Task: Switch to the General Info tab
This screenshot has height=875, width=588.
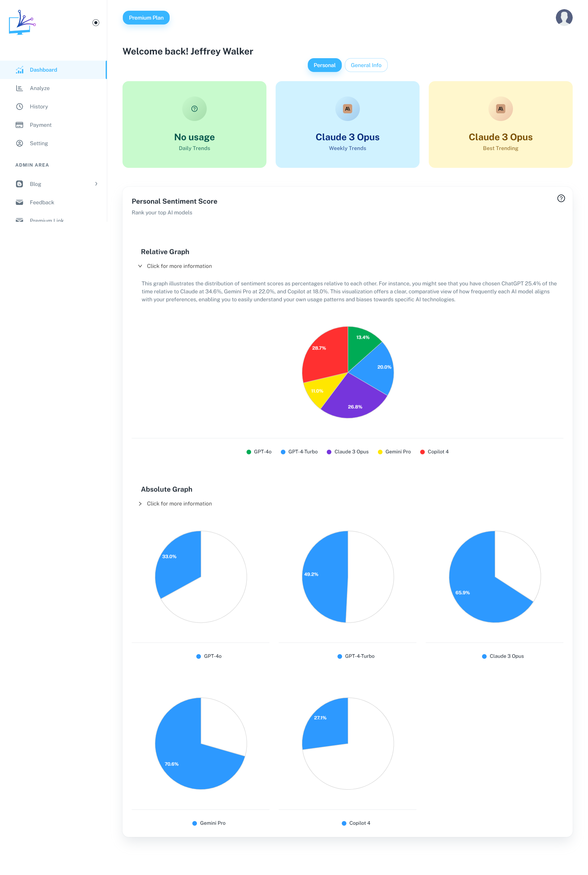Action: 366,65
